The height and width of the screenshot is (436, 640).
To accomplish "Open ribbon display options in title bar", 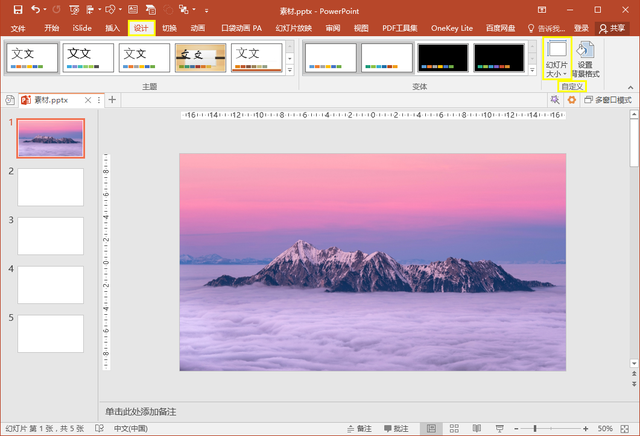I will click(542, 10).
